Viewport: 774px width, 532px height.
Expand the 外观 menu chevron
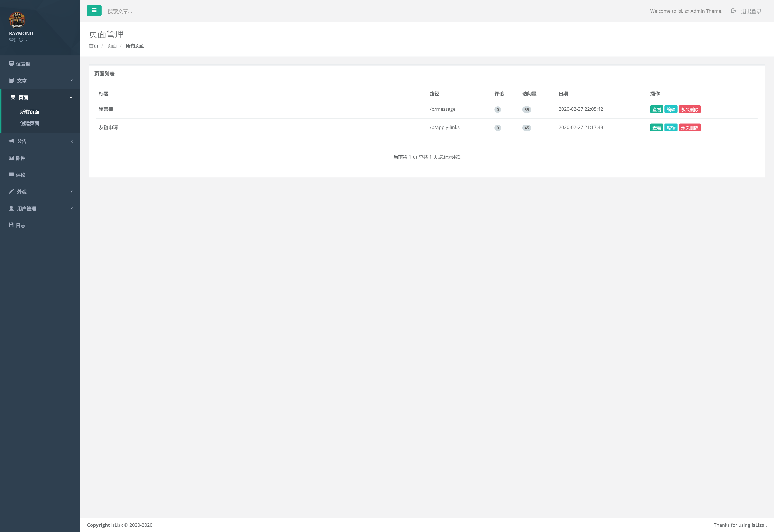72,192
